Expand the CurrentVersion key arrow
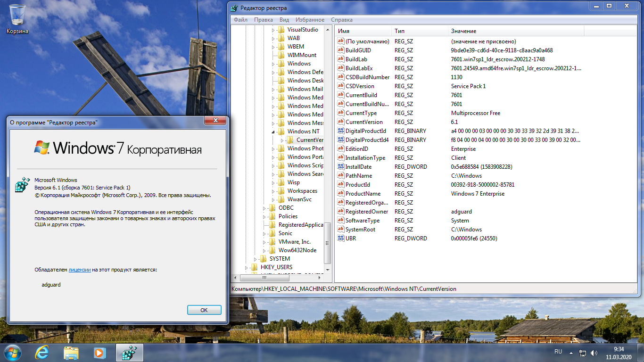Screen dimensions: 644x362 tap(282, 140)
